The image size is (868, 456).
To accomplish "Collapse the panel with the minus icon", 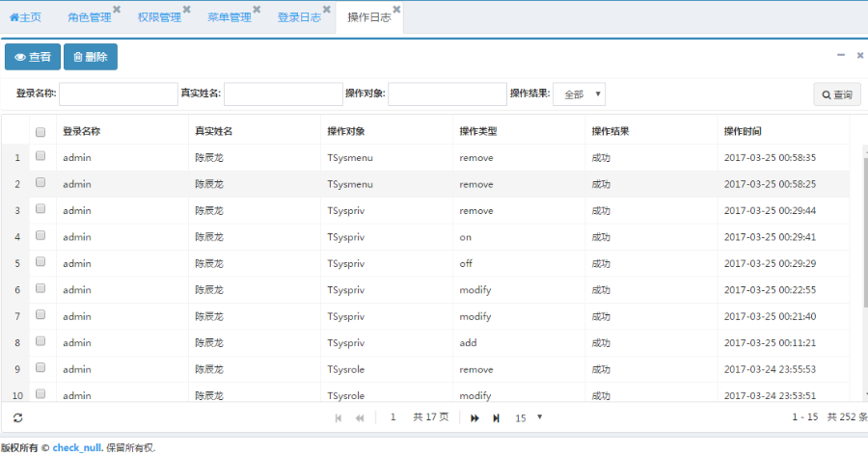I will [x=841, y=55].
